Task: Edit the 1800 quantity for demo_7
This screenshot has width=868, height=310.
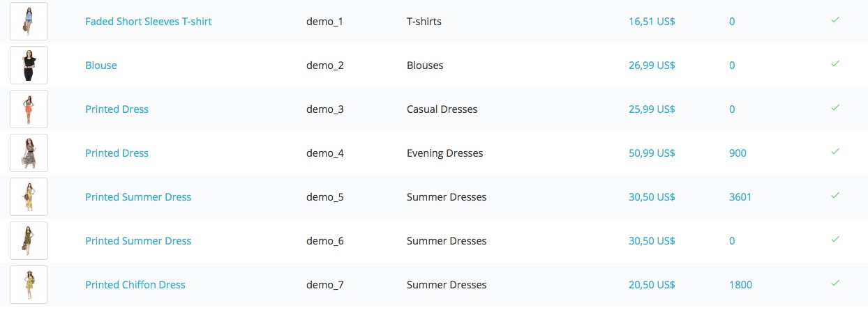Action: pyautogui.click(x=740, y=285)
